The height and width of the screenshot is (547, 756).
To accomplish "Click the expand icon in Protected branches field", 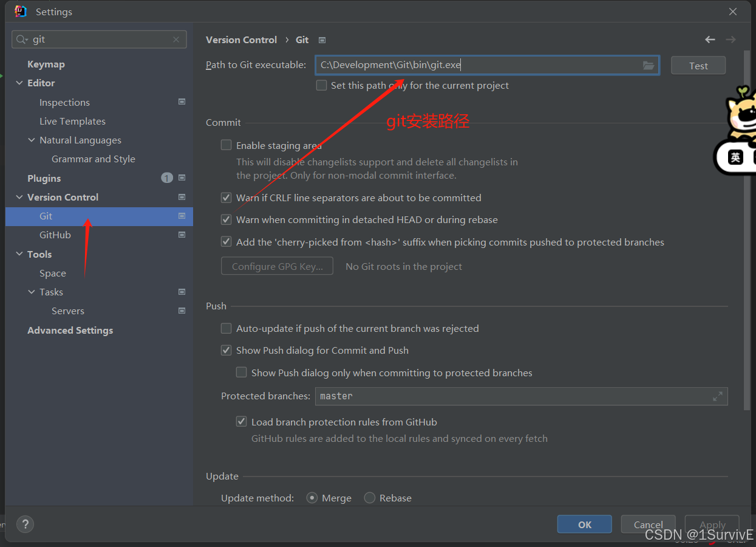I will click(x=718, y=396).
